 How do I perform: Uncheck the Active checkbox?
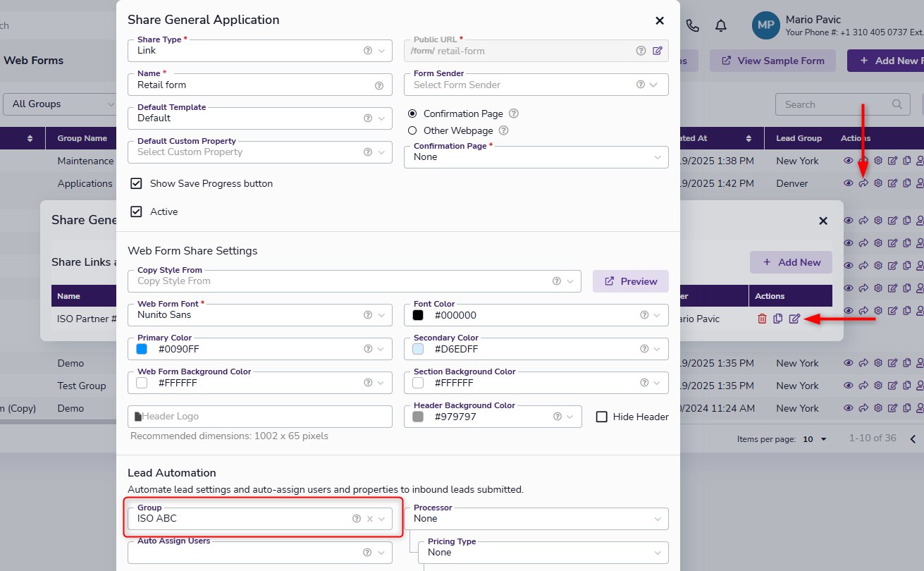[137, 211]
